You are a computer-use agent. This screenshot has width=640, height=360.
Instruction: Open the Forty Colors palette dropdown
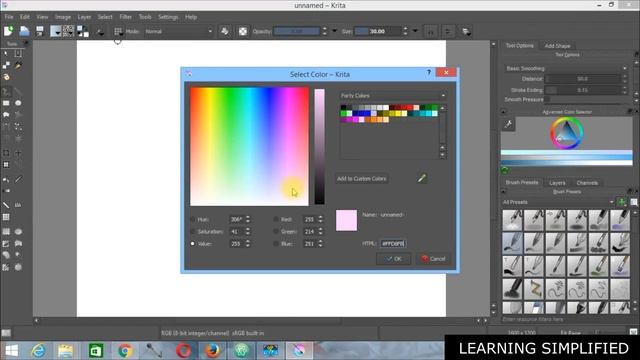393,96
